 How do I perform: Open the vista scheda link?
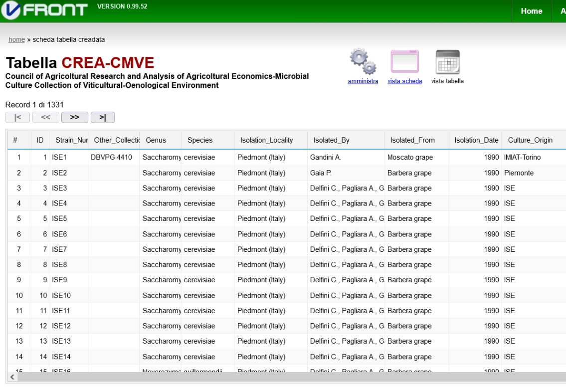click(x=404, y=81)
